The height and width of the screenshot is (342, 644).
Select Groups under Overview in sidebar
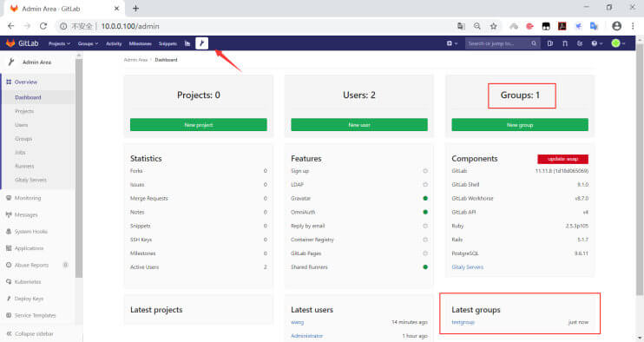(23, 139)
